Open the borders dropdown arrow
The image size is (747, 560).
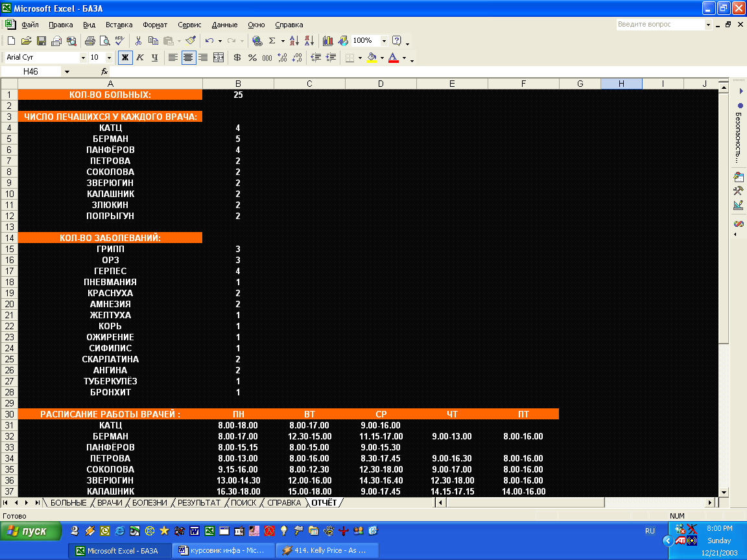point(360,58)
